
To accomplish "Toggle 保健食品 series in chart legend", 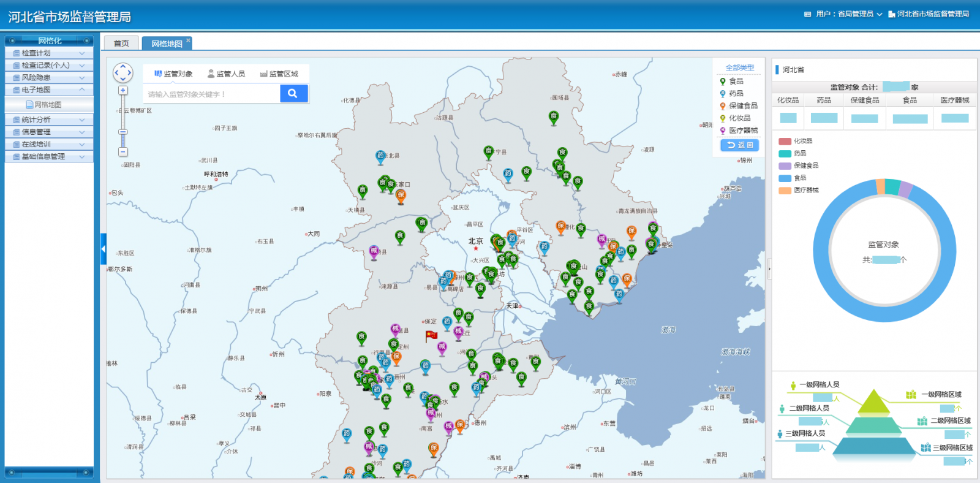I will point(785,165).
